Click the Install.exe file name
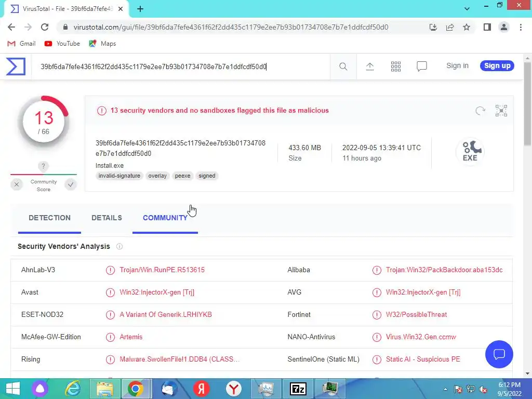The width and height of the screenshot is (532, 399). point(110,166)
